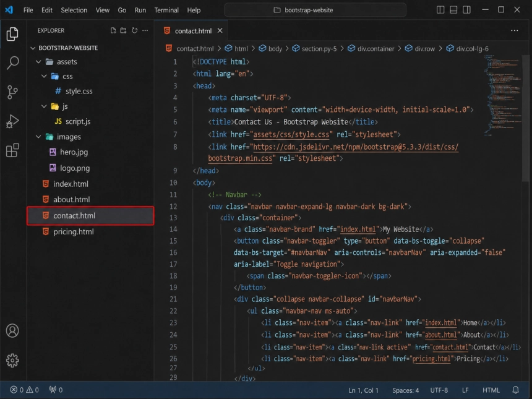Screen dimensions: 532x399
Task: Open the File menu
Action: (x=28, y=10)
